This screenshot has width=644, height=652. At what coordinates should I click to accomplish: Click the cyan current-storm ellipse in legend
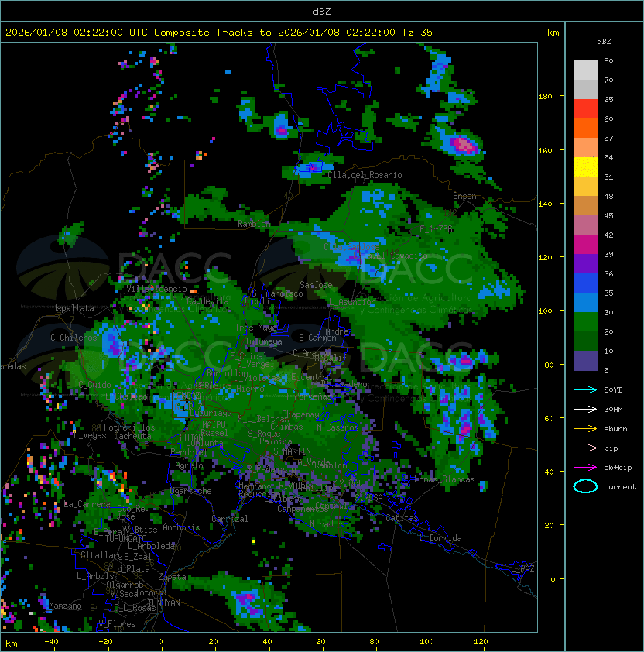pos(585,486)
